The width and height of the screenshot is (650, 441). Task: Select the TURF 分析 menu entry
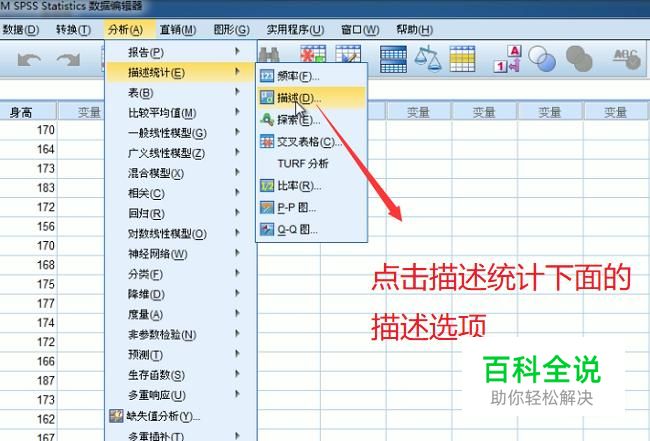pos(311,164)
